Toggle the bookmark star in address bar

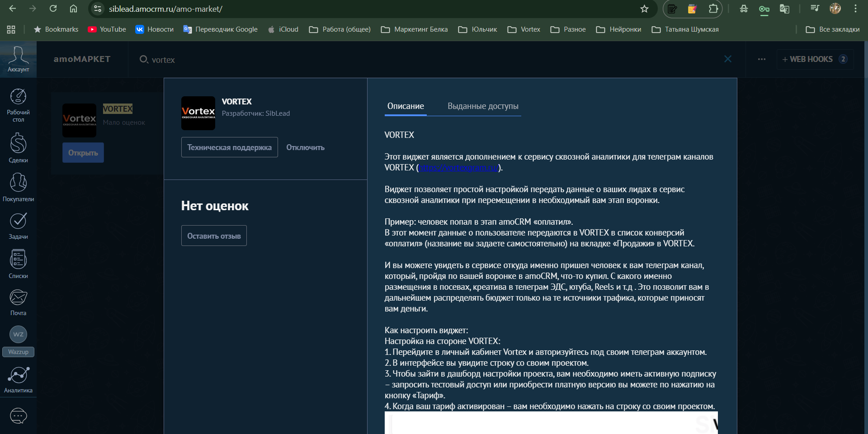[x=644, y=9]
